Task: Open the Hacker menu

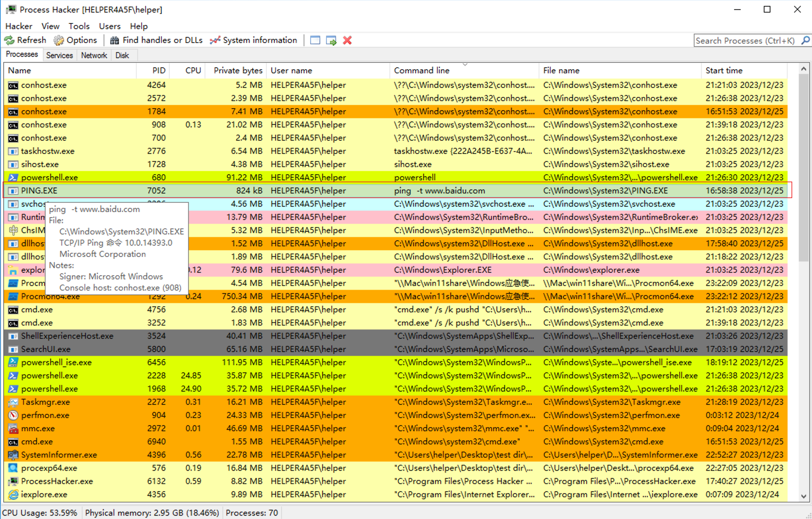Action: pos(18,26)
